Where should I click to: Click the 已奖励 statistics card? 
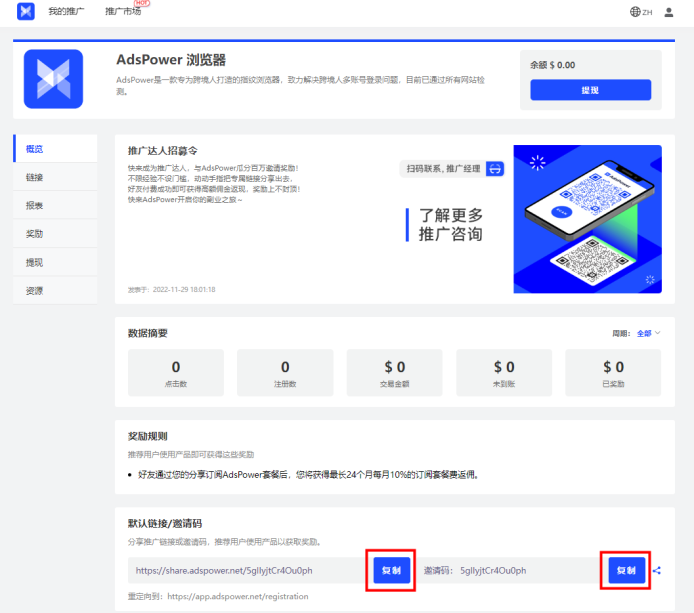coord(613,373)
